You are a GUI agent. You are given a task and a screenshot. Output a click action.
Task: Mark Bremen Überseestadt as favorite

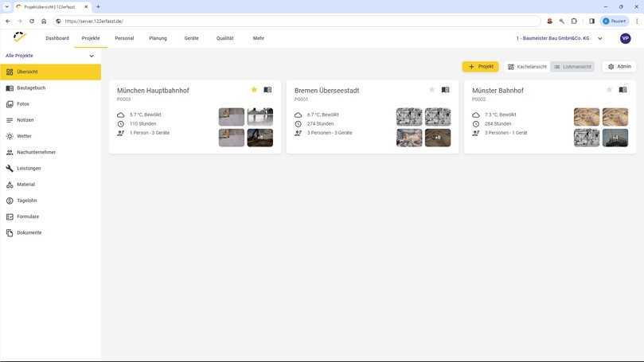click(x=431, y=90)
